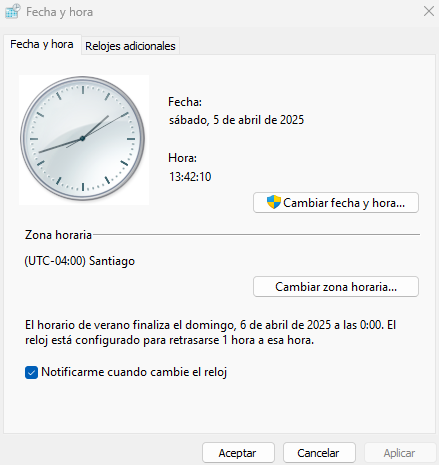
Task: Open Cambiar fecha y hora settings
Action: pyautogui.click(x=336, y=203)
